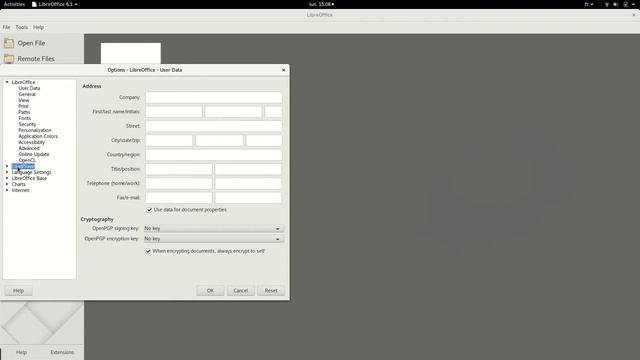This screenshot has height=360, width=640.
Task: Select Accessibility in the options tree
Action: 31,142
